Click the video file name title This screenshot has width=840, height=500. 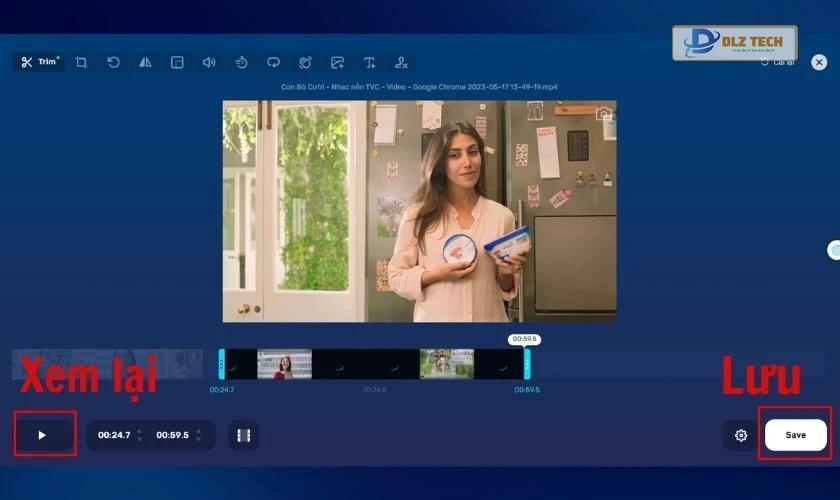419,87
